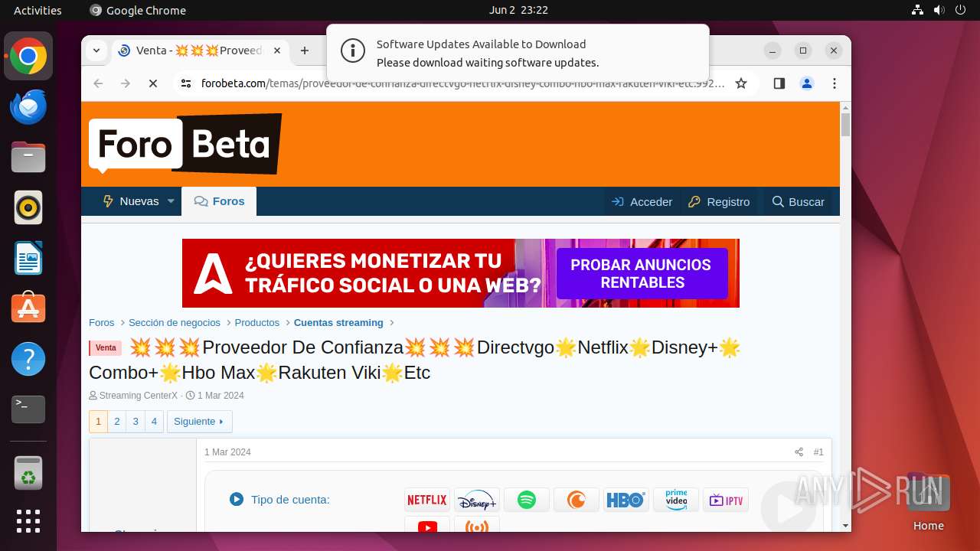This screenshot has width=980, height=551.
Task: Open the Files manager dock icon
Action: coord(28,158)
